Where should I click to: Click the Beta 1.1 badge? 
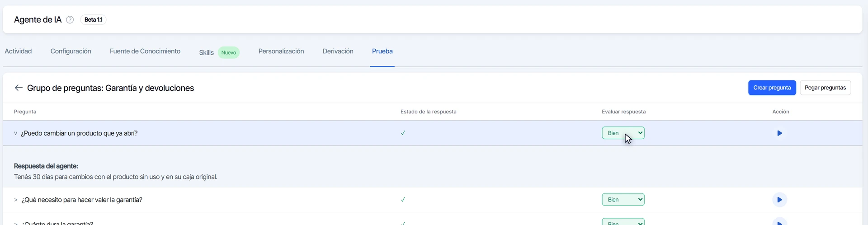point(93,20)
